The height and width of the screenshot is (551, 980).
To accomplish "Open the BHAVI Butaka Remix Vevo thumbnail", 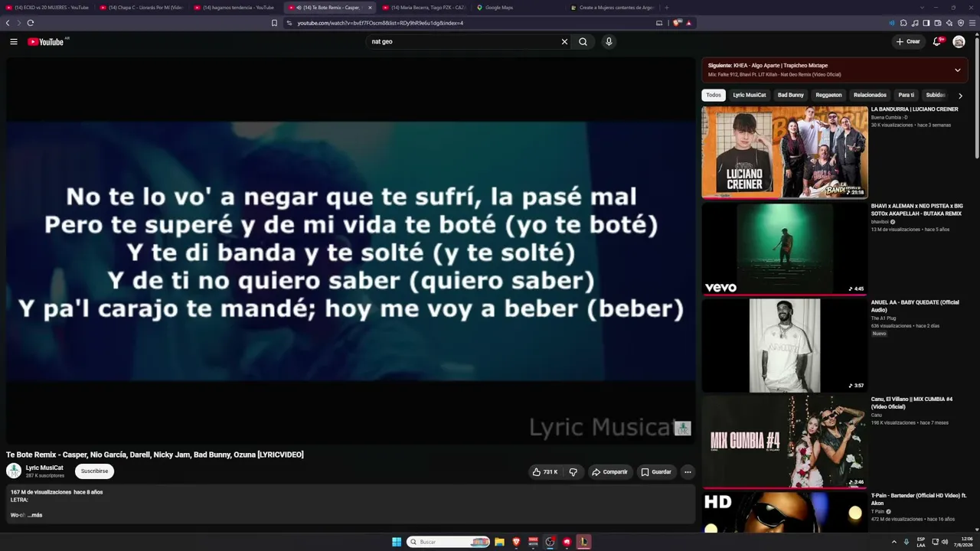I will click(785, 249).
